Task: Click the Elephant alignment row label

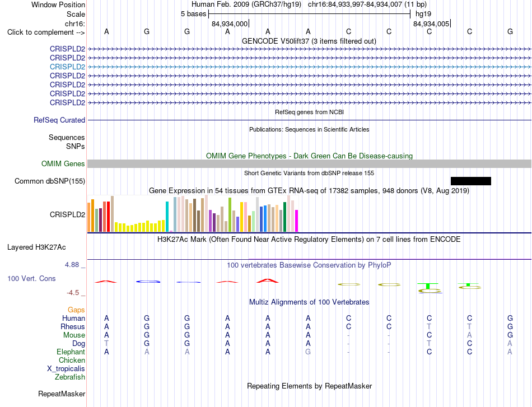Action: pyautogui.click(x=71, y=352)
